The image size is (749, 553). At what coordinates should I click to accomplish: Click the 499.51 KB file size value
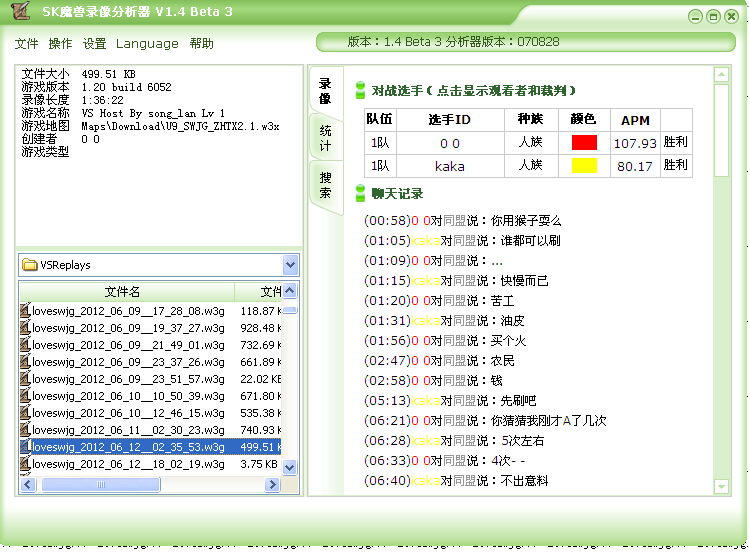[x=108, y=74]
